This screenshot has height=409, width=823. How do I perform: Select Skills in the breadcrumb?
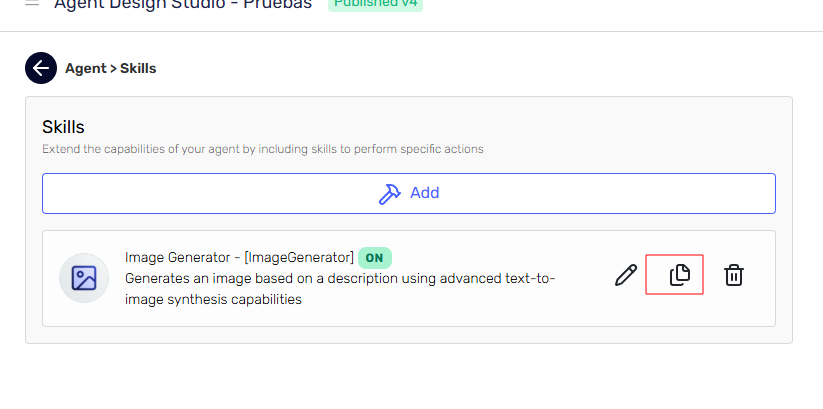[139, 69]
